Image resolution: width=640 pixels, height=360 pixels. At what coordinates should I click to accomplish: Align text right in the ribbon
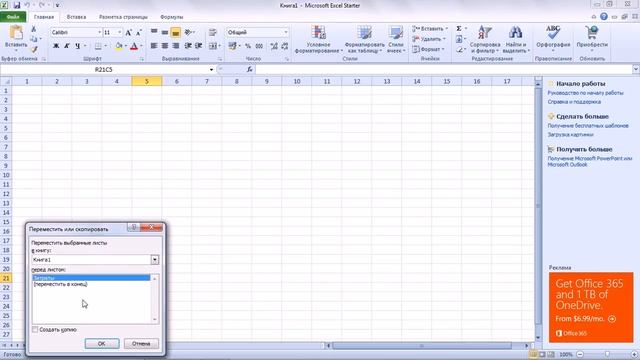(176, 46)
